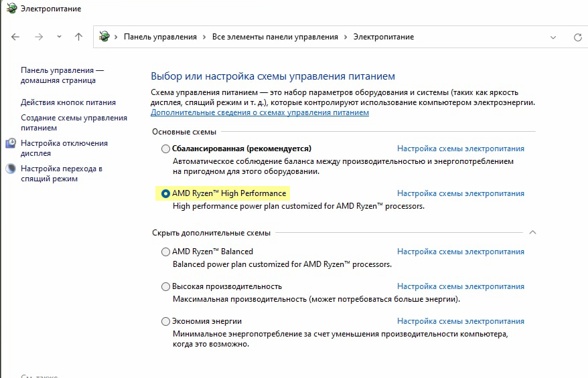
Task: Click heading Выбор или настройка схемы управления питанием
Action: point(273,76)
